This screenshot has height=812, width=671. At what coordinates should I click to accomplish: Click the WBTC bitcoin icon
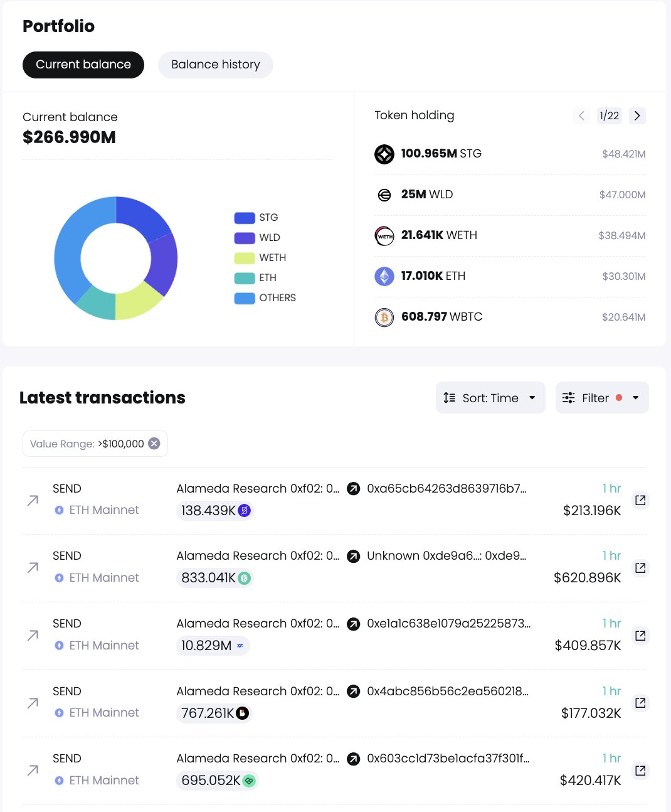coord(384,318)
